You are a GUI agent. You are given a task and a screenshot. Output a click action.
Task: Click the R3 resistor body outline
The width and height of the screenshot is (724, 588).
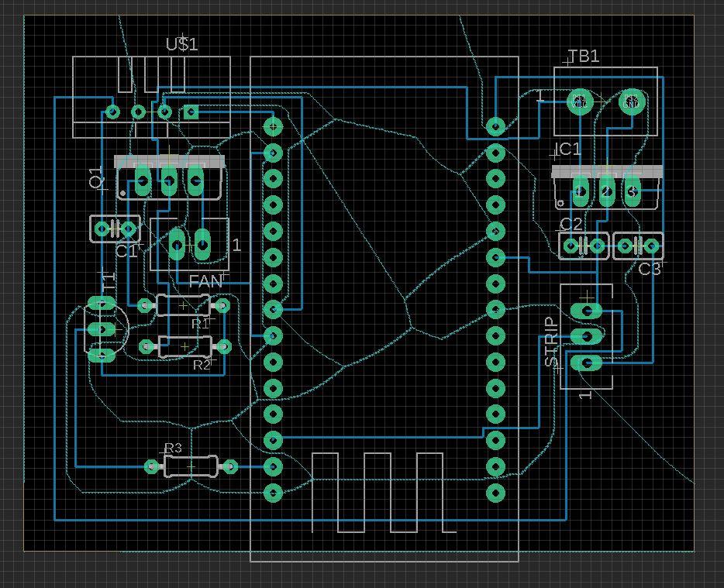coord(191,466)
